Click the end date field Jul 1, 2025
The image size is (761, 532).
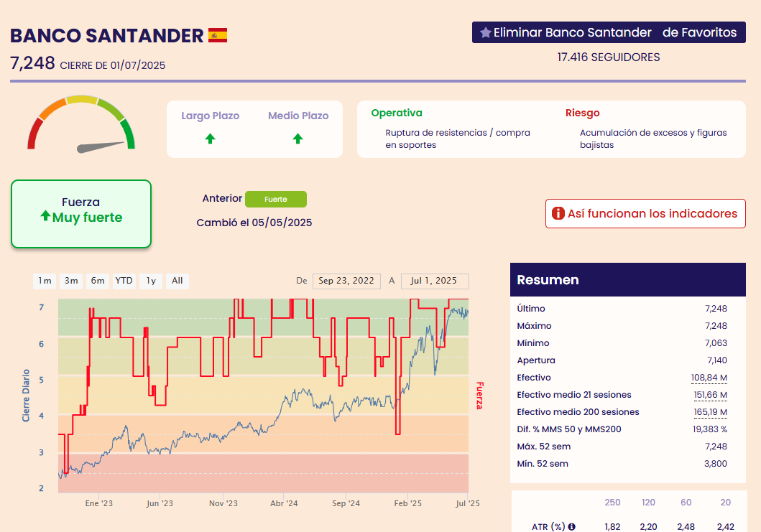point(435,281)
